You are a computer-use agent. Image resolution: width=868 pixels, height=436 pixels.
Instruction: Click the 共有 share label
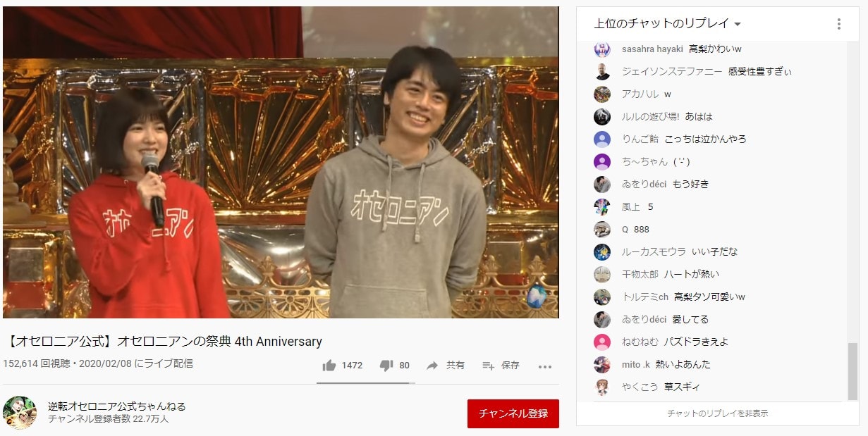click(456, 365)
